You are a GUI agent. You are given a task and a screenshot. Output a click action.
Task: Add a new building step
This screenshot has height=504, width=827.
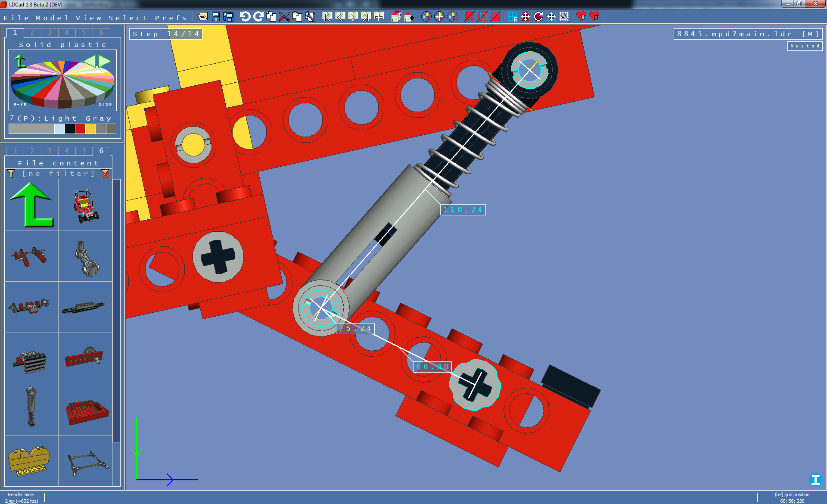[379, 17]
